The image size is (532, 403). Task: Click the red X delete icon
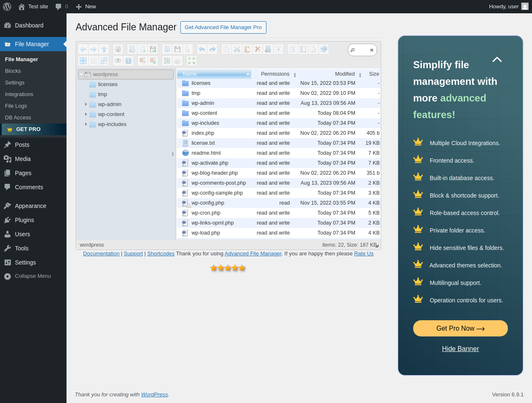[x=258, y=49]
